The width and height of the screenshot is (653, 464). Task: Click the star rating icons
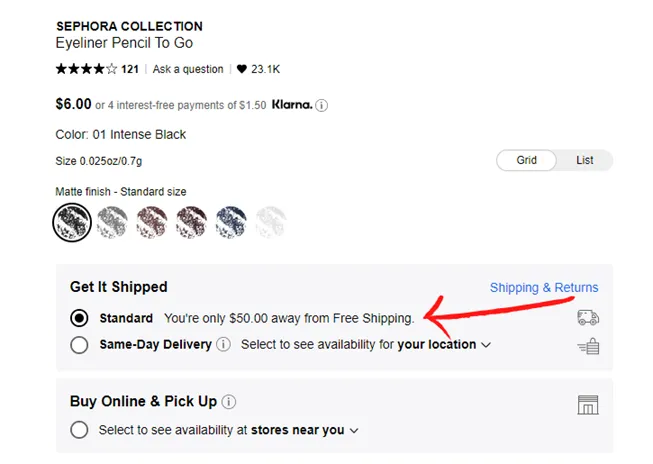point(86,69)
